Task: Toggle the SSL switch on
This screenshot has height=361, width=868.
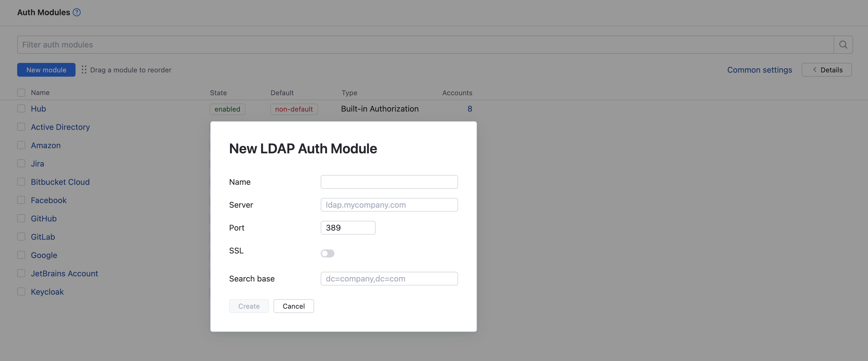Action: pos(327,253)
